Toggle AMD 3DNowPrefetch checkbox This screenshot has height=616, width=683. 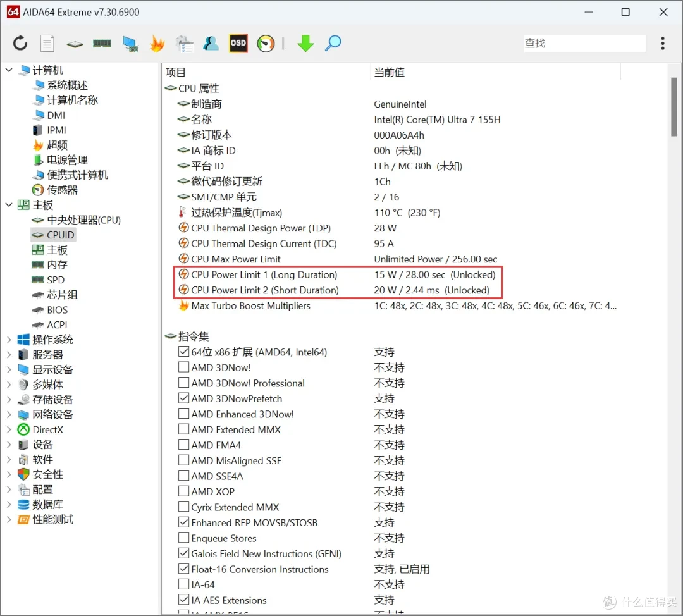click(183, 398)
